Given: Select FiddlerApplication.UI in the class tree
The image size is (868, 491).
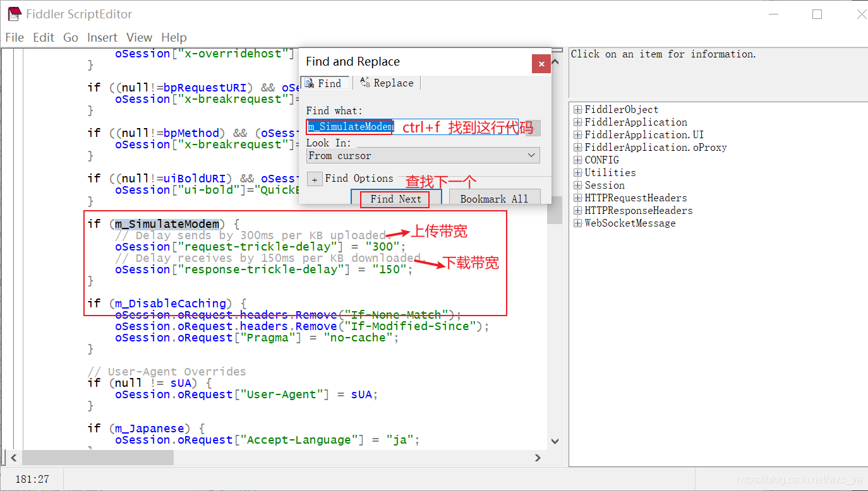Looking at the screenshot, I should pyautogui.click(x=644, y=135).
